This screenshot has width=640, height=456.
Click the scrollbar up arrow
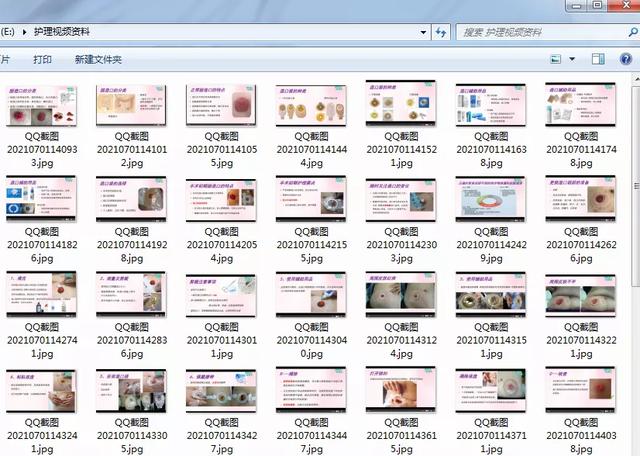[636, 79]
